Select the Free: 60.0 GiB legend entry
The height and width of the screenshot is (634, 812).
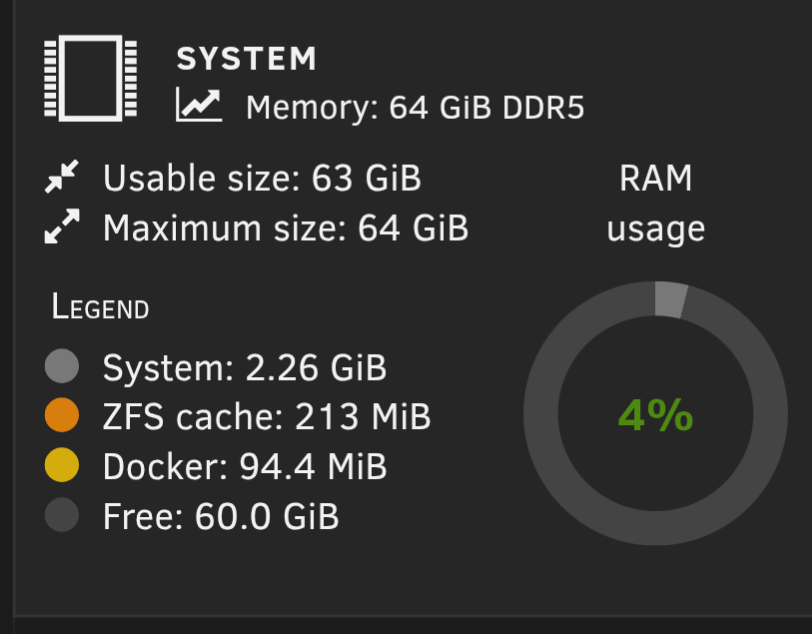click(x=220, y=516)
